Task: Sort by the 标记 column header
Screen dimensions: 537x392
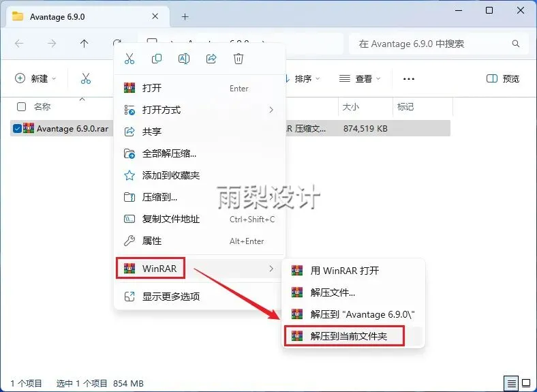Action: click(x=423, y=107)
